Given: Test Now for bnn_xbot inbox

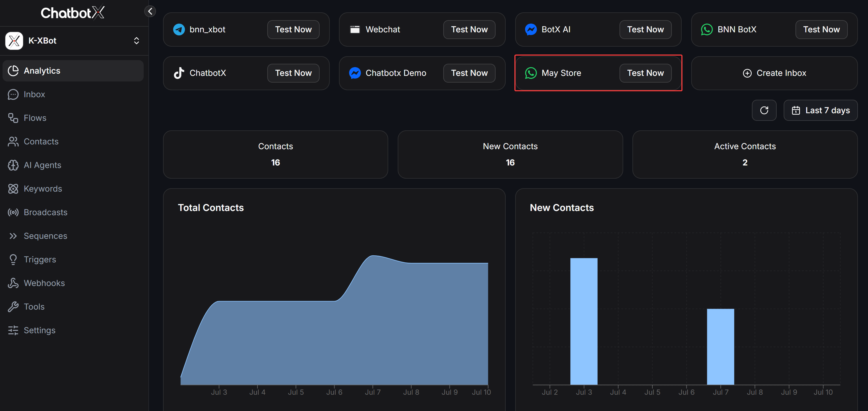Looking at the screenshot, I should pos(293,30).
